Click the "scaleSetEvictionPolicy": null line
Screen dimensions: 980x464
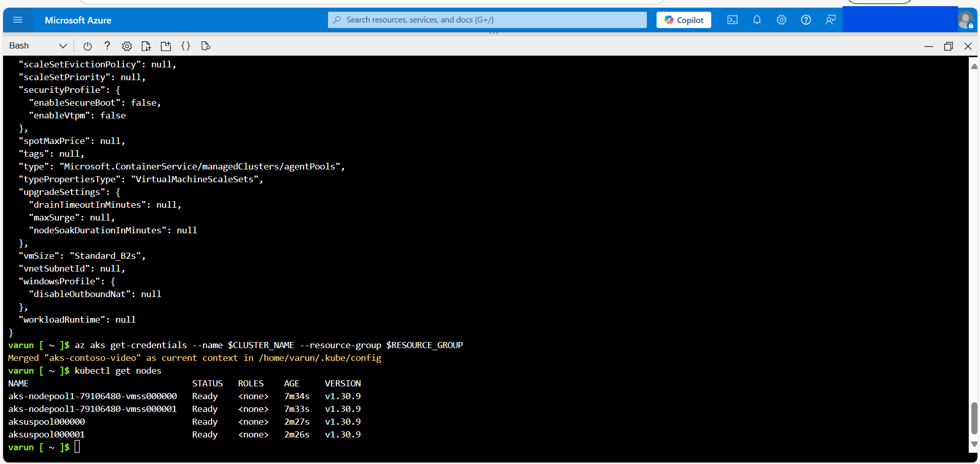[x=98, y=64]
